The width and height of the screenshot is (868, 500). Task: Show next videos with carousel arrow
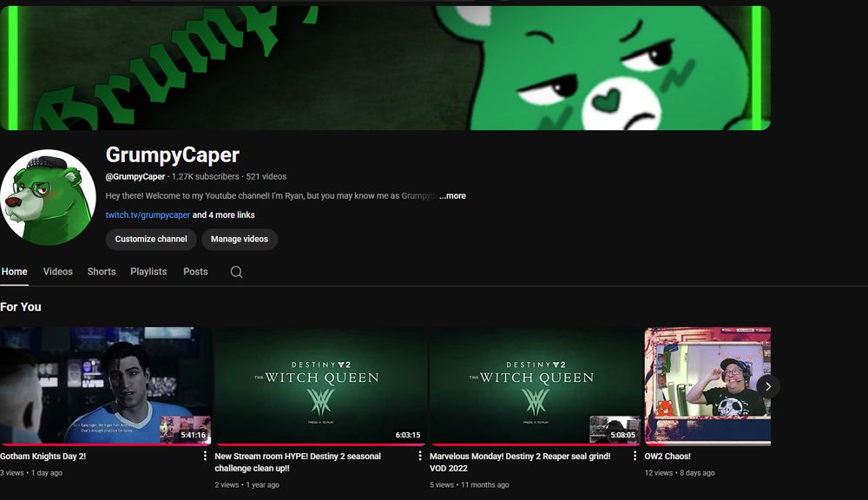tap(768, 386)
